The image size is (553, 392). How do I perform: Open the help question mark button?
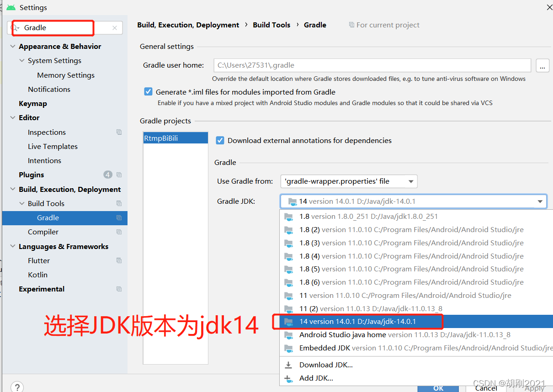(x=17, y=387)
